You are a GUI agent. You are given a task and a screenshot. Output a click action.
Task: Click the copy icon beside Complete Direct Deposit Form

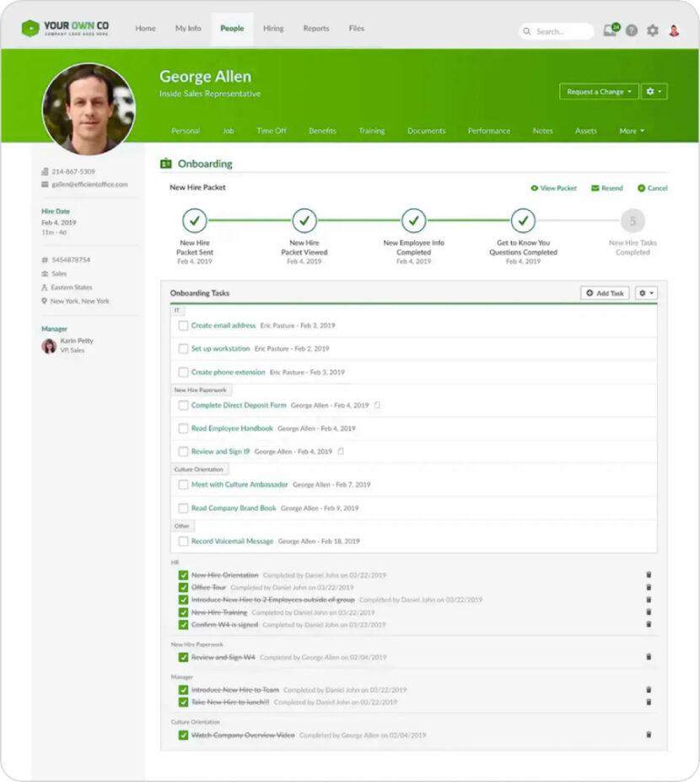point(378,406)
